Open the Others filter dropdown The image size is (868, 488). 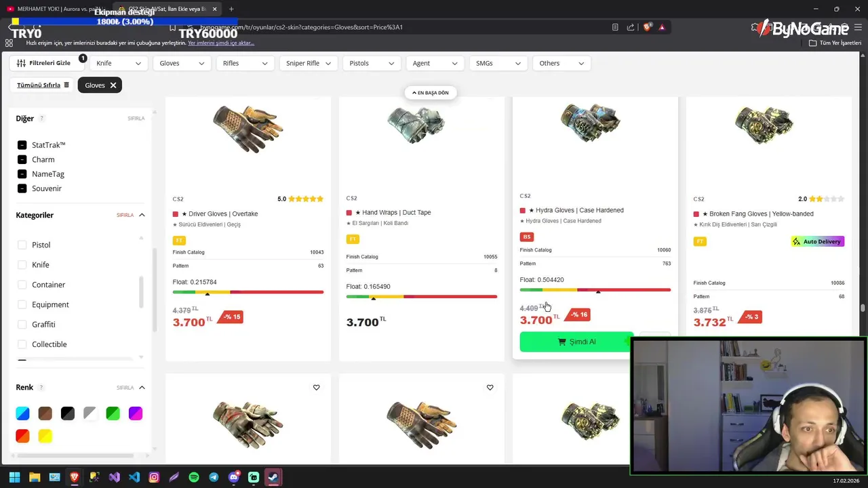pyautogui.click(x=561, y=63)
